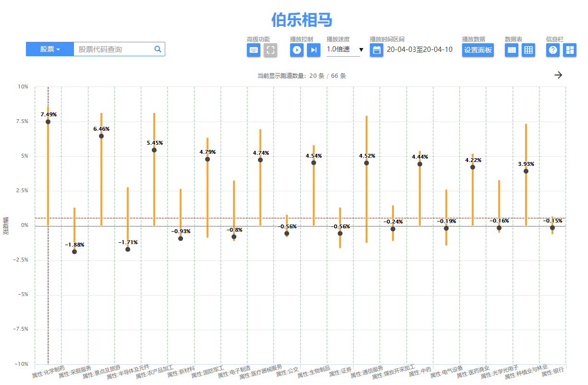Click the dashboard layout icon under 信息栏
Screen dimensions: 588x385
(x=570, y=50)
